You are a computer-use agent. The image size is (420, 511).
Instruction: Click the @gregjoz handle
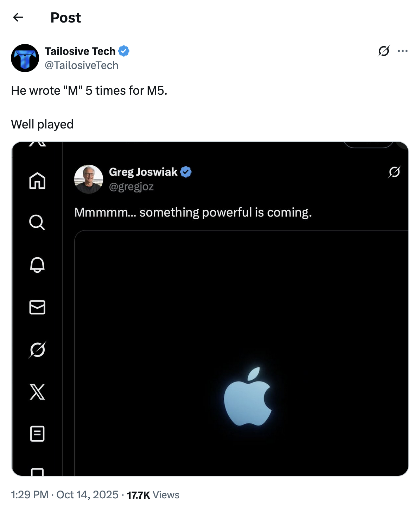pyautogui.click(x=131, y=187)
